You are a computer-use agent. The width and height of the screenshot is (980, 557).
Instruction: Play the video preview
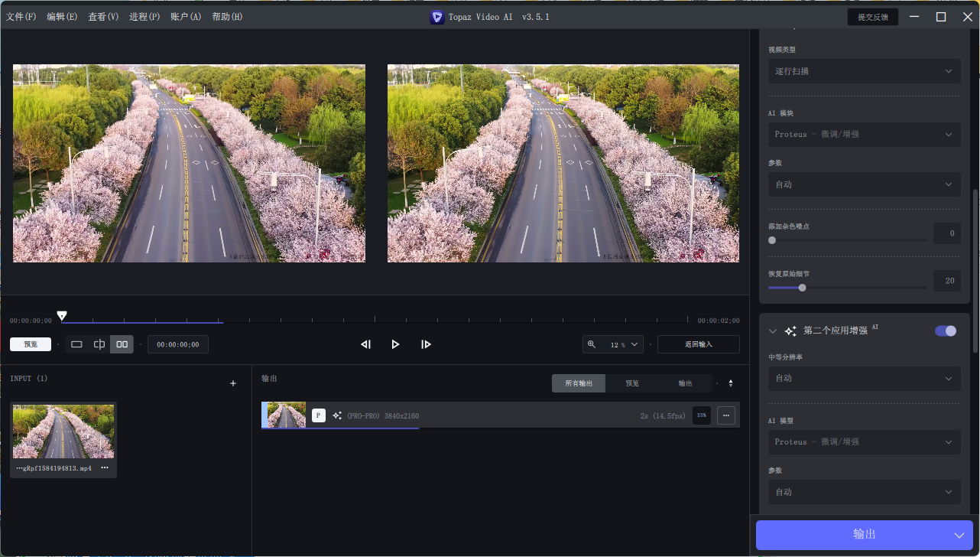[395, 344]
